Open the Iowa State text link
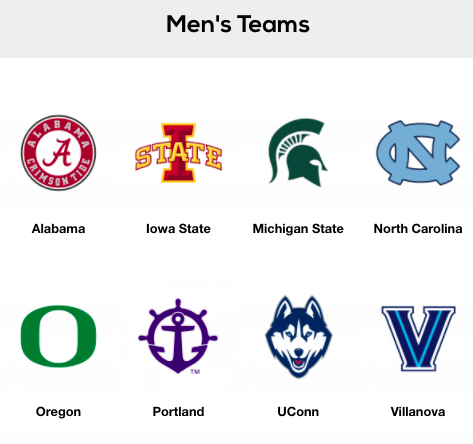The width and height of the screenshot is (473, 444). [x=178, y=229]
